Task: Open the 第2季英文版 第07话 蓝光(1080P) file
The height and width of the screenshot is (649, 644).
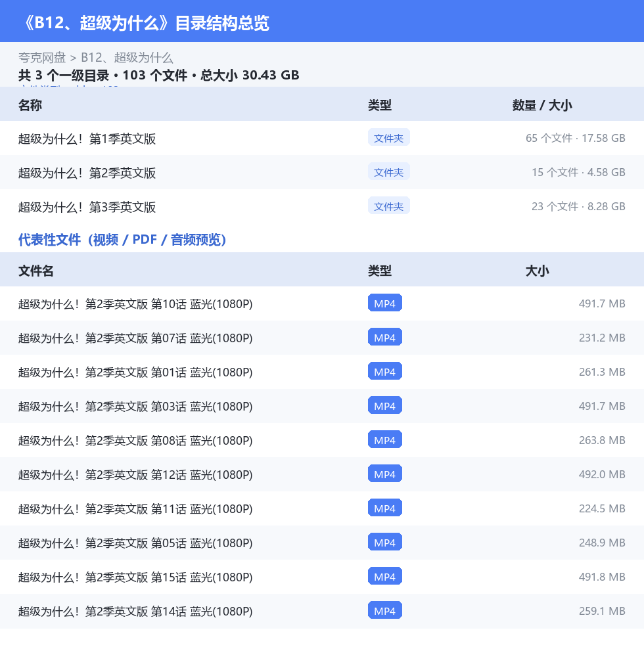Action: tap(135, 338)
